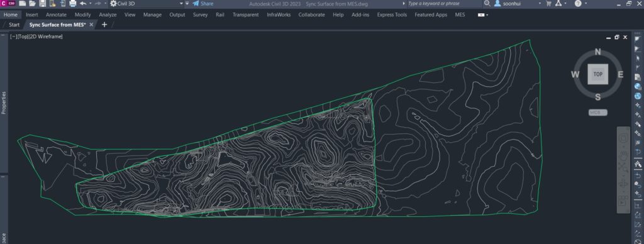Switch to the Start file tab
Screen dimensions: 644x244
pos(14,25)
